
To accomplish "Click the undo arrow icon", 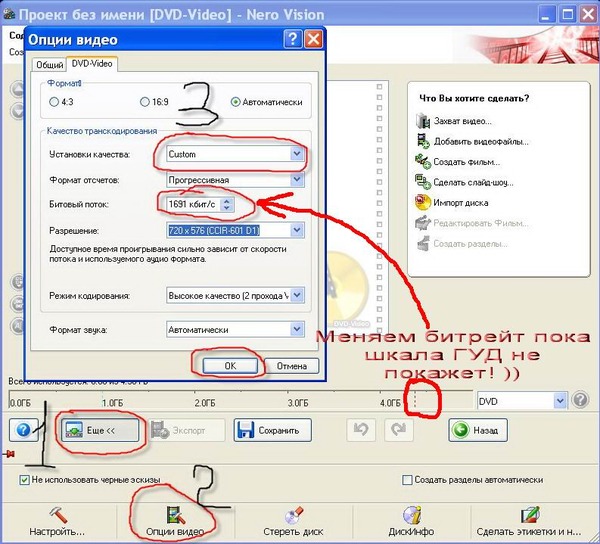I will point(360,430).
